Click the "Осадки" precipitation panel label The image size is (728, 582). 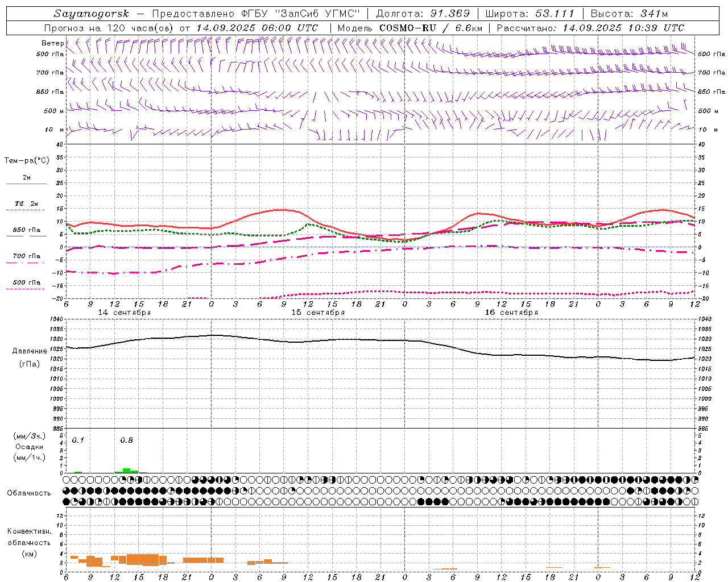tap(29, 447)
